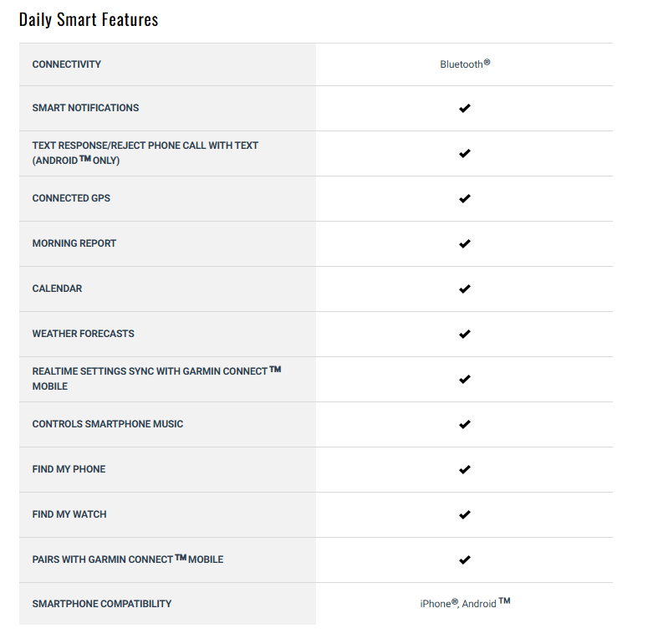Click the Realtime Settings Sync checkmark
This screenshot has height=644, width=648.
click(x=465, y=379)
